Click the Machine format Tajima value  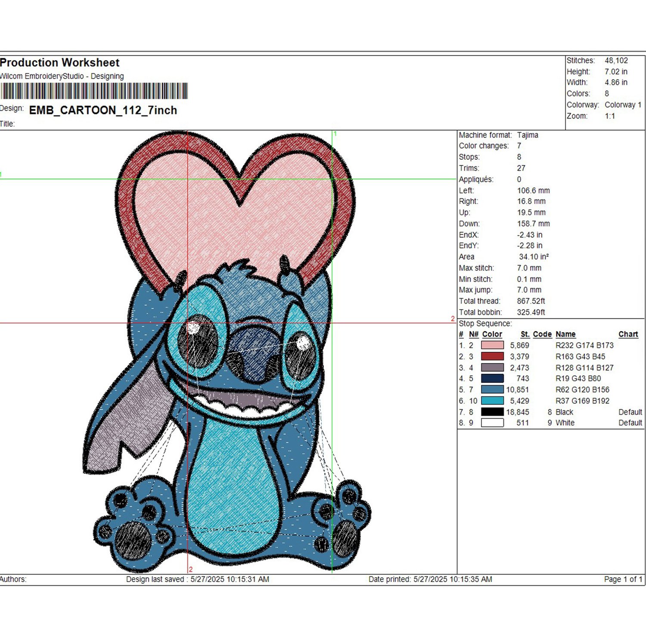pos(528,135)
